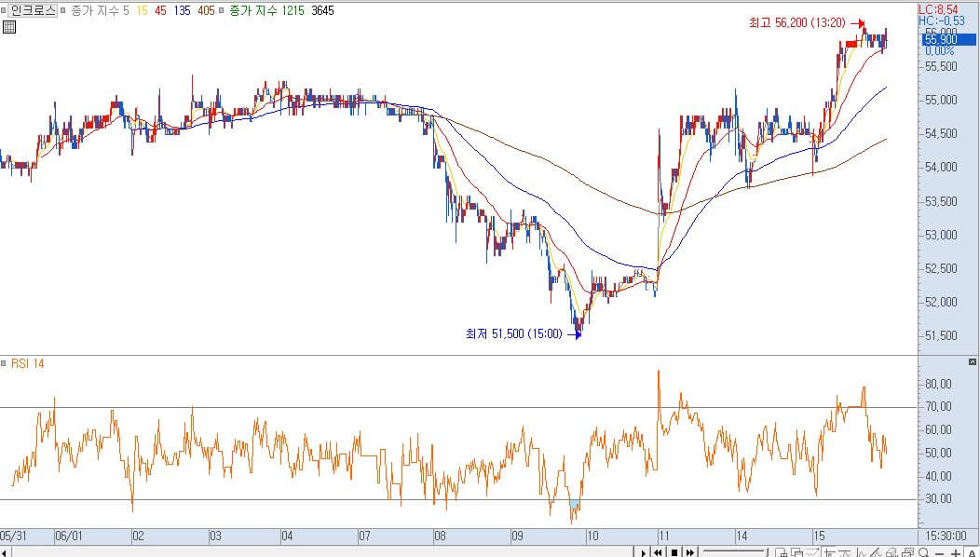980x557 pixels.
Task: Click the 55,000 price axis label
Action: click(941, 100)
